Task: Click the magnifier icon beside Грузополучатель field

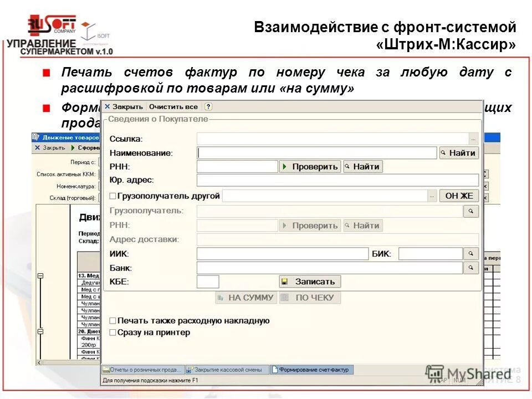Action: click(x=470, y=211)
